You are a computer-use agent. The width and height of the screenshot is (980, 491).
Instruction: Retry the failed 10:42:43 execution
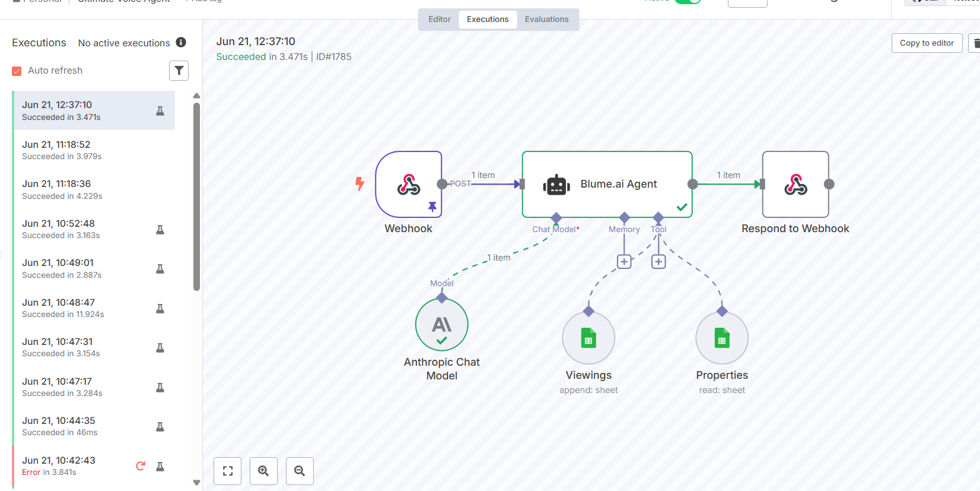click(141, 466)
